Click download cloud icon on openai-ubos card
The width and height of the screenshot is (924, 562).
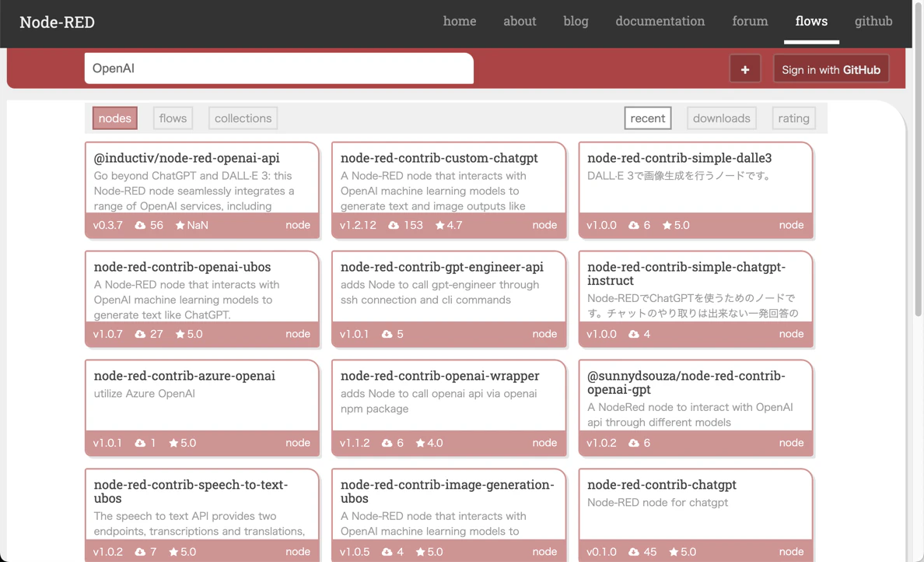pos(140,335)
